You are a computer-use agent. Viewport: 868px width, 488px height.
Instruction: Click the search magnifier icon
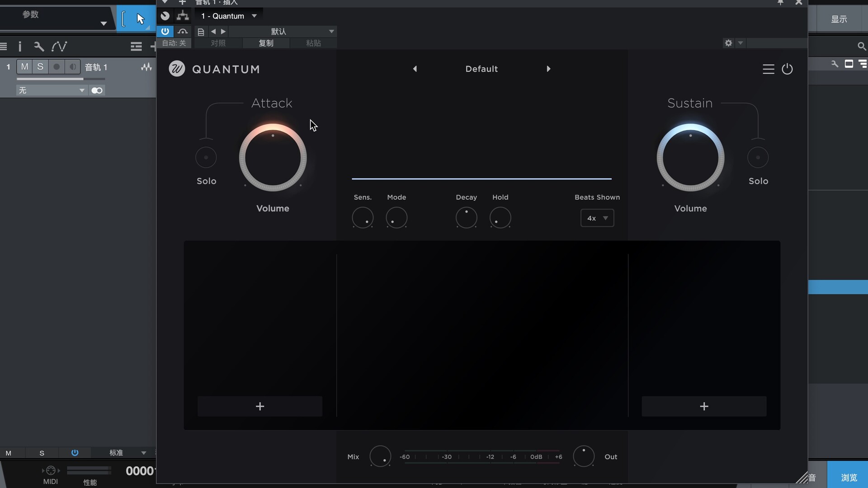click(x=861, y=47)
